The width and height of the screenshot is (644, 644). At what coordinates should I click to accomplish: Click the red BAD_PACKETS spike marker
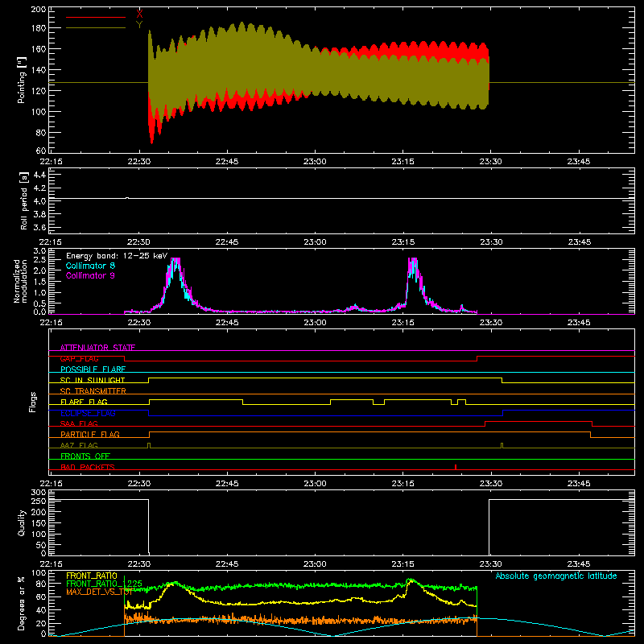[x=456, y=467]
